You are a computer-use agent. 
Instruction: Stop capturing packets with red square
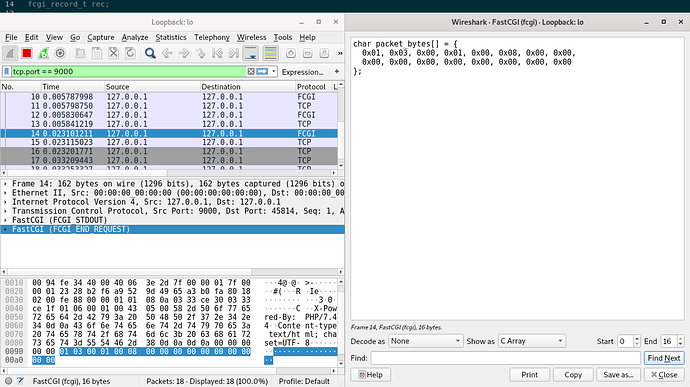[x=27, y=53]
